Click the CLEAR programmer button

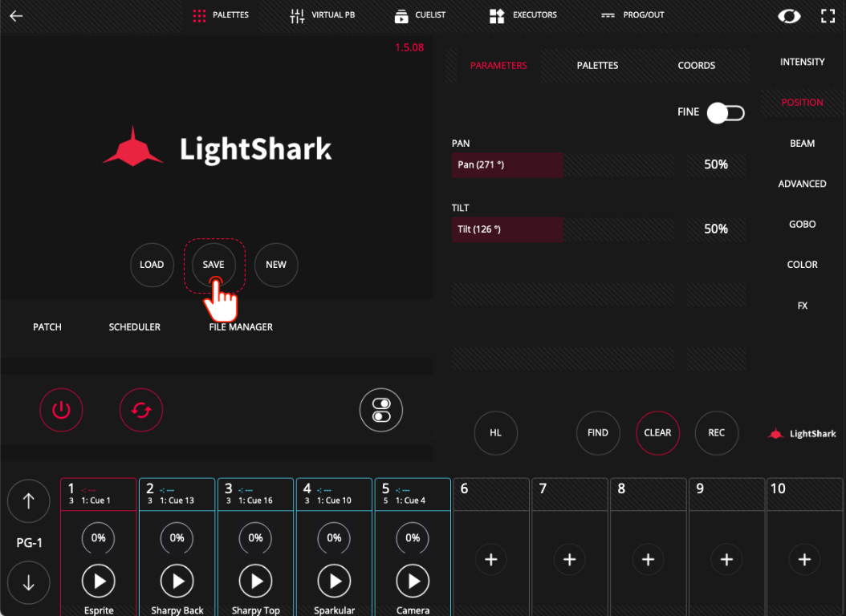pyautogui.click(x=657, y=433)
